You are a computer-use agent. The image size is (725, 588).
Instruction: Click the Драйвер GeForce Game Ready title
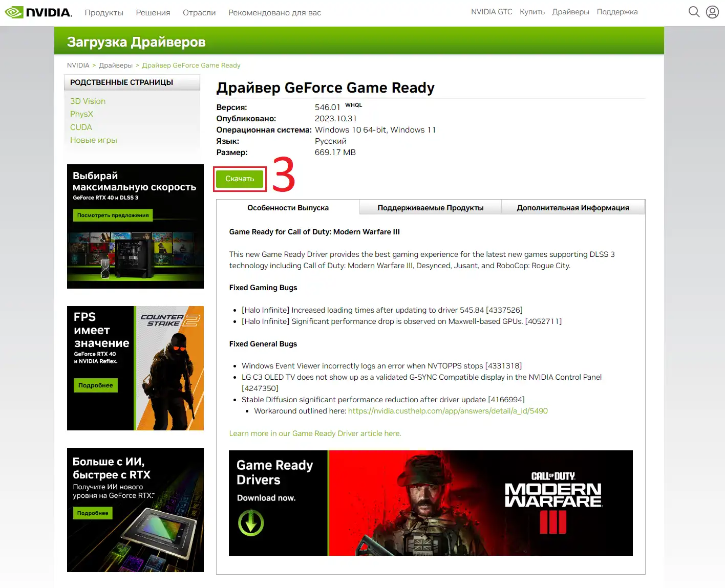point(326,88)
